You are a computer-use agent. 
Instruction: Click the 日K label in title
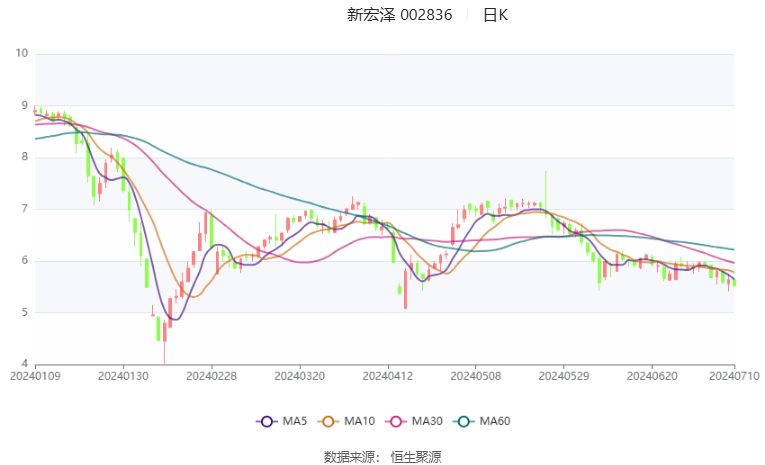click(495, 15)
